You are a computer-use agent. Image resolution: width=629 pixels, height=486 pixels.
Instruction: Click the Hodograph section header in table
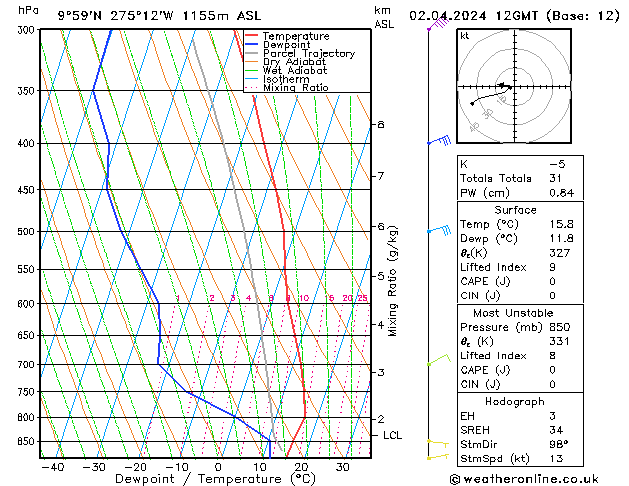pos(515,400)
